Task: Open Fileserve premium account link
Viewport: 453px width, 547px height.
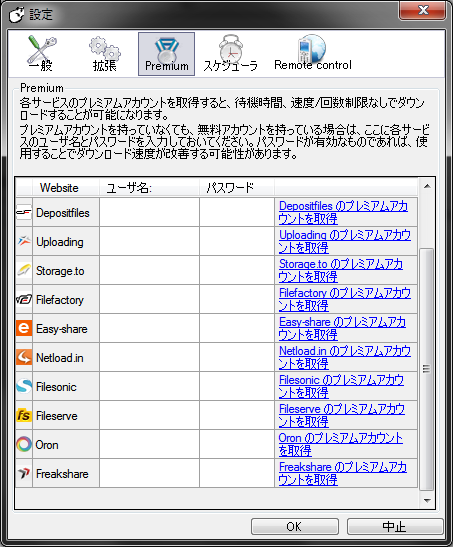Action: 341,415
